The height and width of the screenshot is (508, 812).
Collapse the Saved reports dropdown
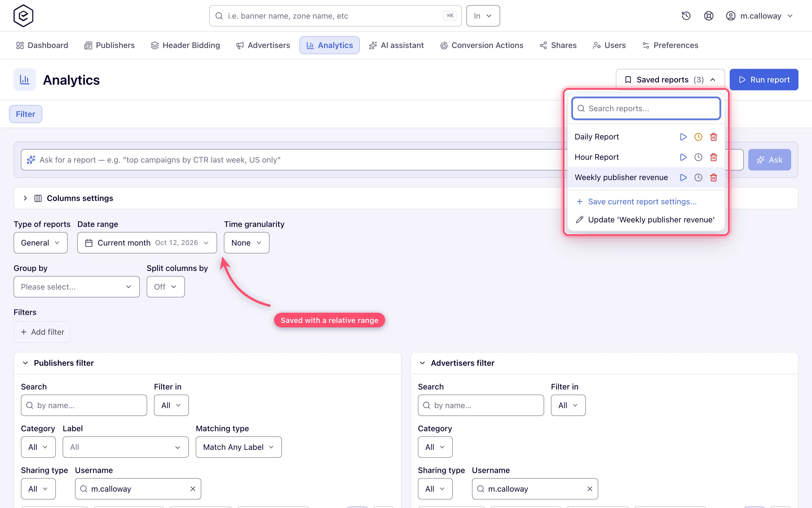pyautogui.click(x=670, y=80)
